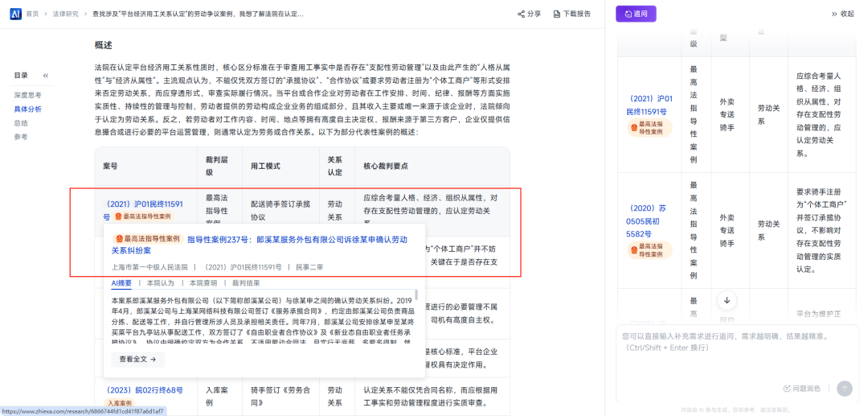Click the 追问 button

pos(636,14)
